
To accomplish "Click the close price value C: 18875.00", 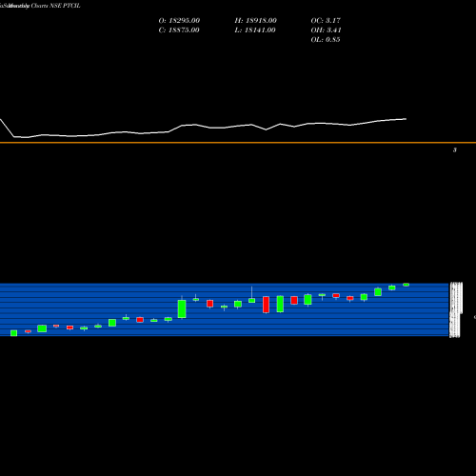I will point(179,30).
